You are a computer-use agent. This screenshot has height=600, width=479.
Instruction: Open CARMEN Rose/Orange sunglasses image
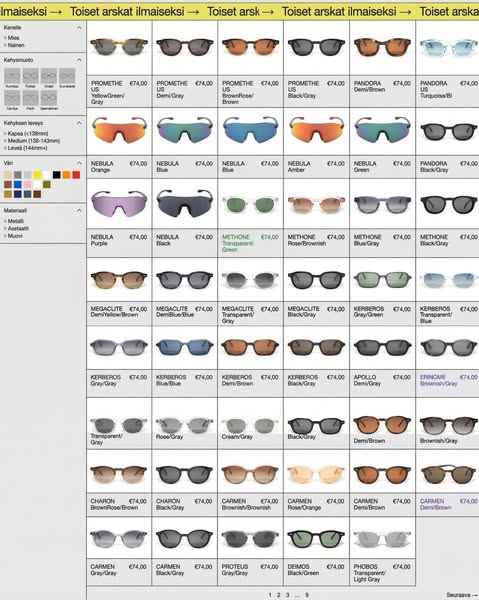[316, 474]
